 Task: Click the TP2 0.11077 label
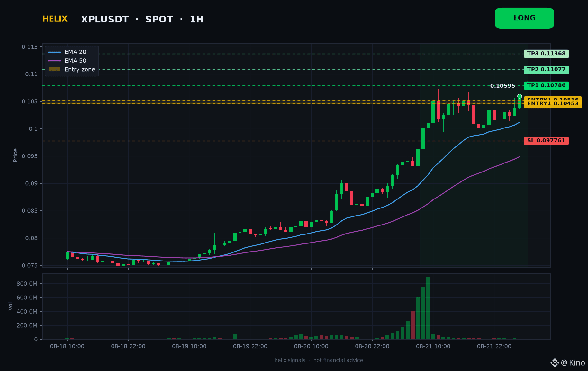tap(546, 69)
